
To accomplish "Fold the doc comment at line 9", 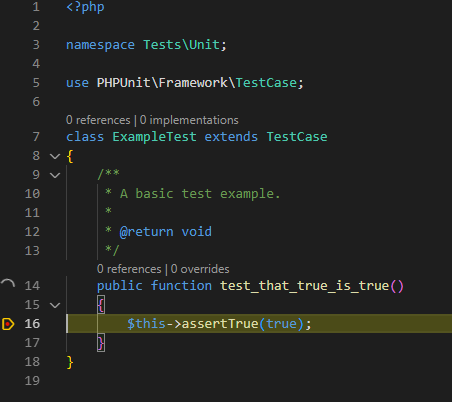I will [x=55, y=175].
